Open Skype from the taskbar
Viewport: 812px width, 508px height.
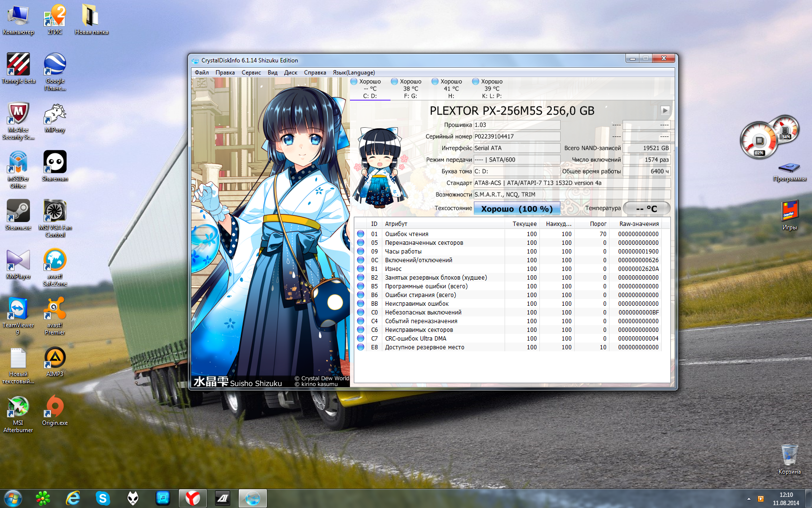103,498
